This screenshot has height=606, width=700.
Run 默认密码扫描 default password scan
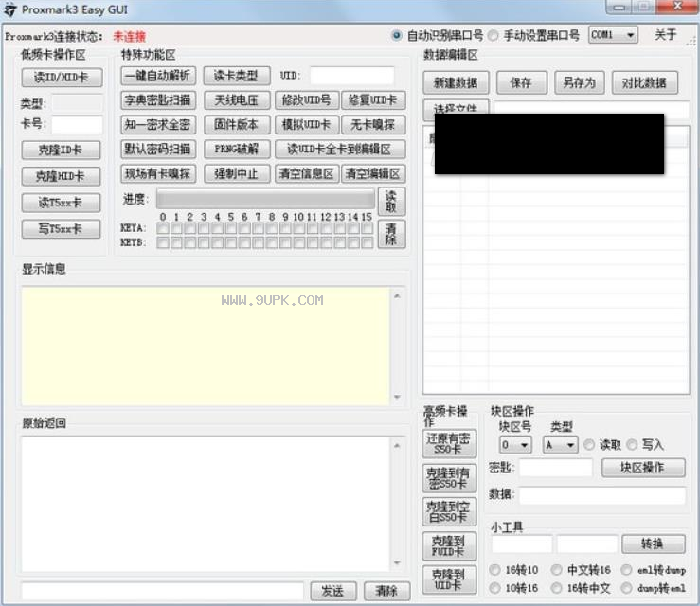click(x=158, y=149)
